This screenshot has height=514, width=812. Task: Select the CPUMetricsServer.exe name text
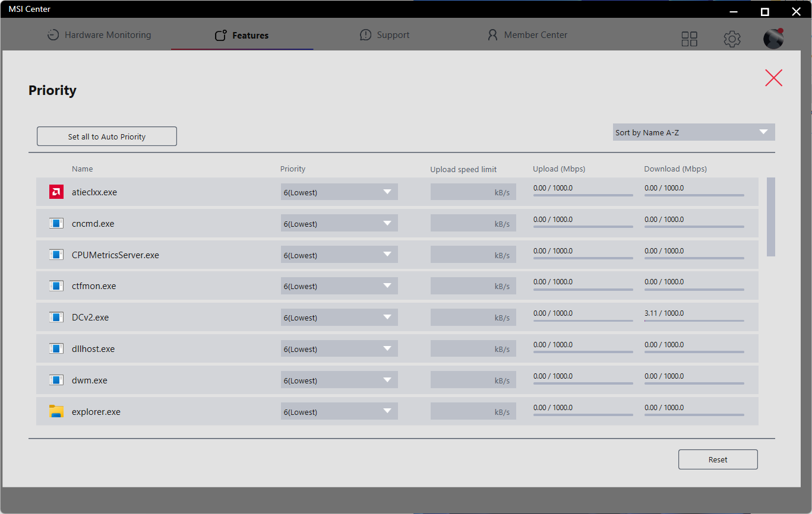[x=115, y=255]
